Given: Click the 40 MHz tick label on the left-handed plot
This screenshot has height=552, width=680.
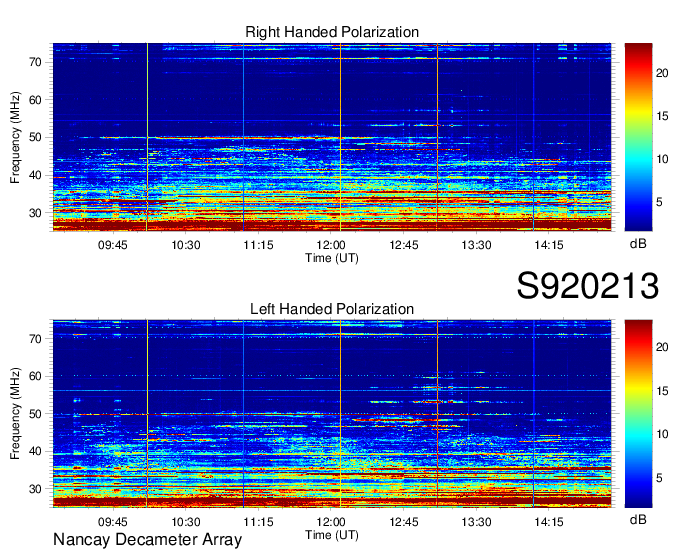Looking at the screenshot, I should pos(36,452).
